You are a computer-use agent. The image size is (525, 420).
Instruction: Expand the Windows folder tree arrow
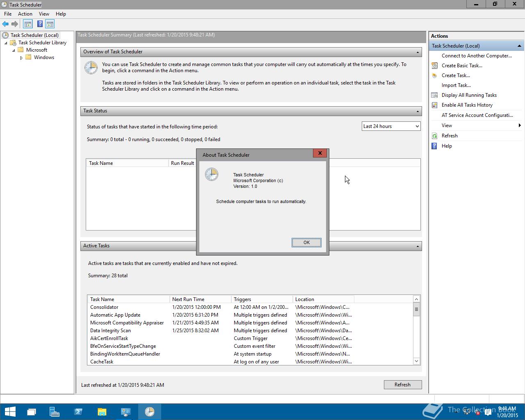[21, 58]
